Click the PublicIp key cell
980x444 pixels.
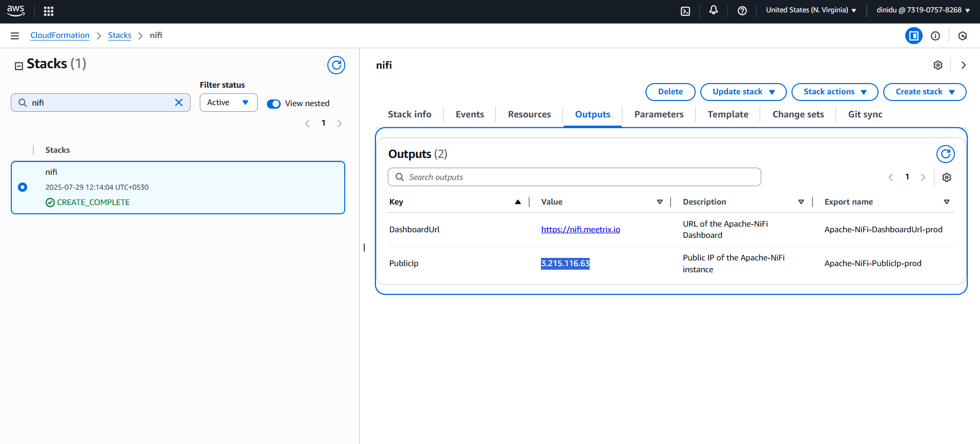pos(404,264)
